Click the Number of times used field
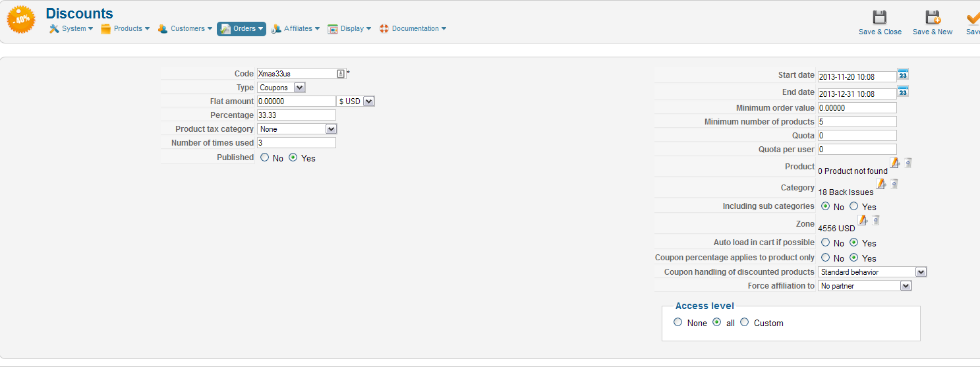The height and width of the screenshot is (367, 980). 297,143
